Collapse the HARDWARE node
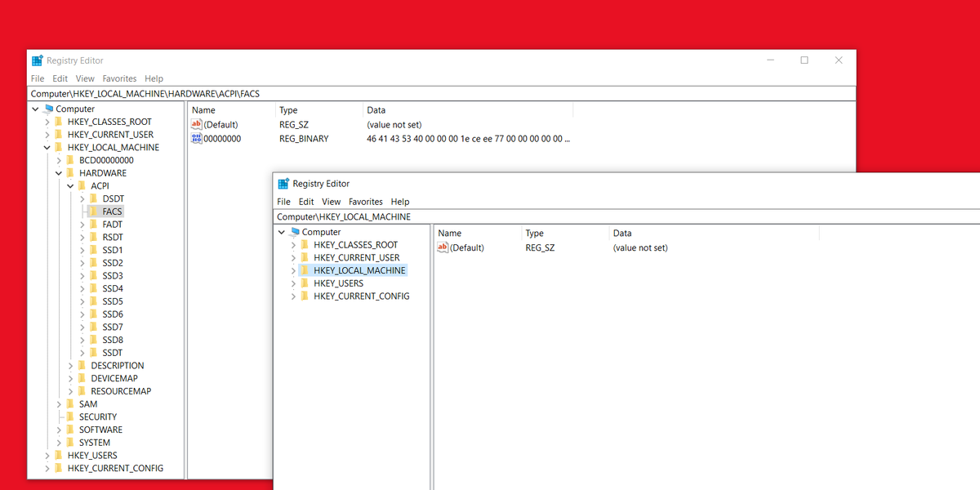 pyautogui.click(x=59, y=173)
